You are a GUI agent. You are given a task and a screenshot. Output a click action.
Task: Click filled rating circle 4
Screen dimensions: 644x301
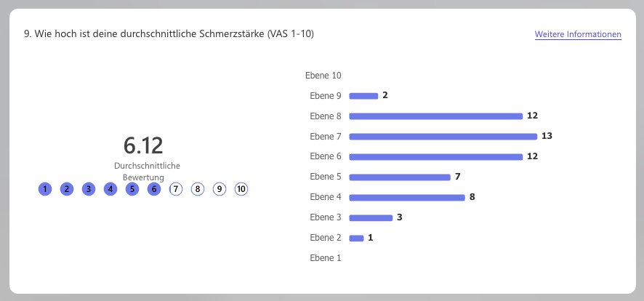[x=110, y=189]
